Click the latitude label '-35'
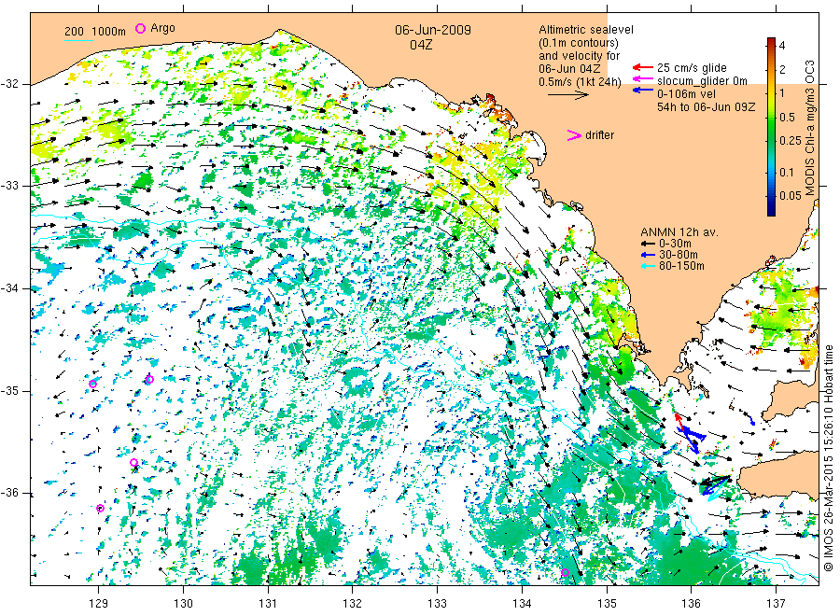The image size is (840, 616). coord(9,391)
